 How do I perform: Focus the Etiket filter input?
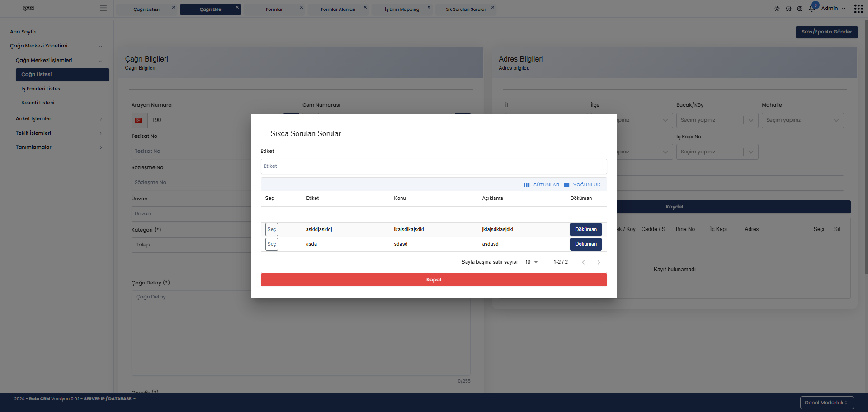[434, 166]
